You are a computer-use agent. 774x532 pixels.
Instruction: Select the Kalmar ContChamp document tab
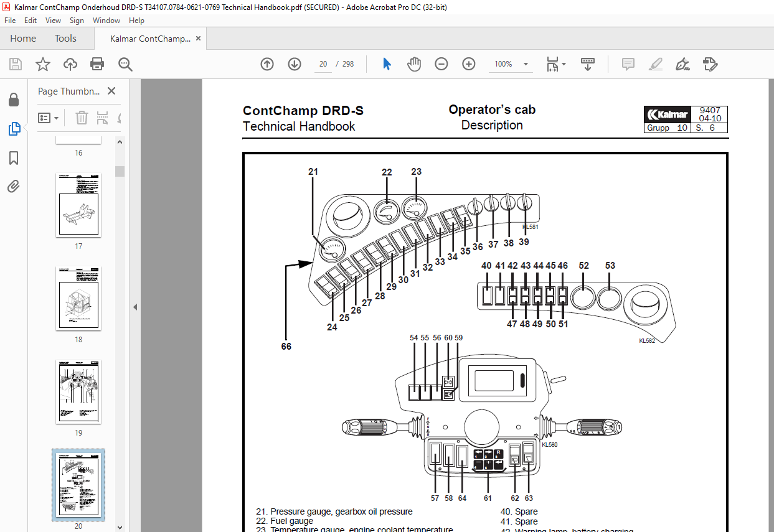click(150, 39)
